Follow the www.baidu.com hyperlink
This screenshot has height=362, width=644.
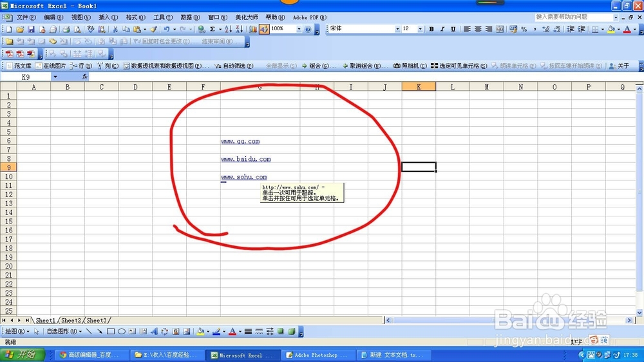pos(246,159)
